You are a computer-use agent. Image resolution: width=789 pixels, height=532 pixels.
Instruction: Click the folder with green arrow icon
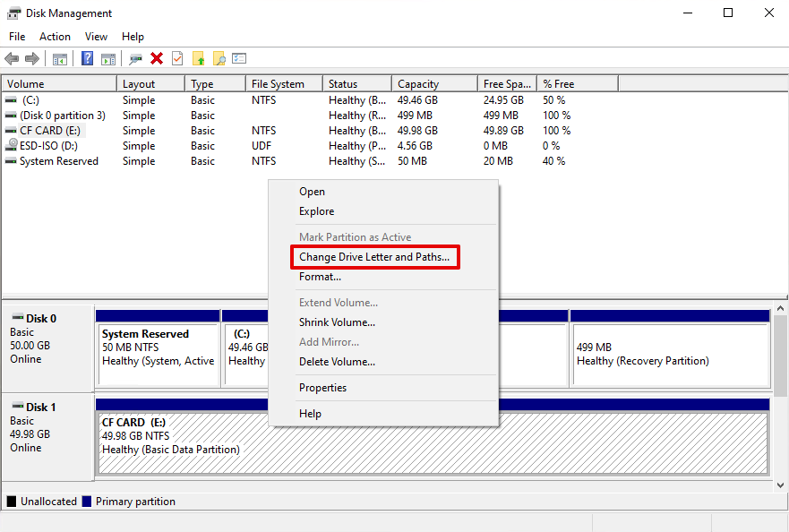198,58
